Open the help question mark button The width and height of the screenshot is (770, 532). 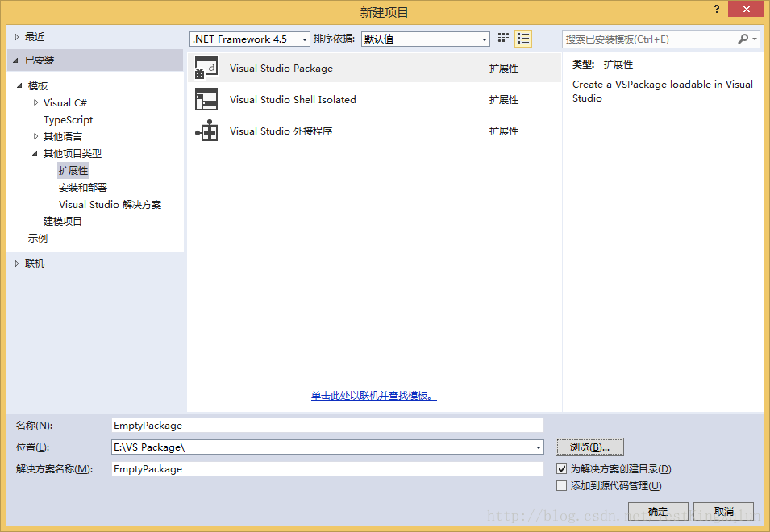pyautogui.click(x=717, y=9)
